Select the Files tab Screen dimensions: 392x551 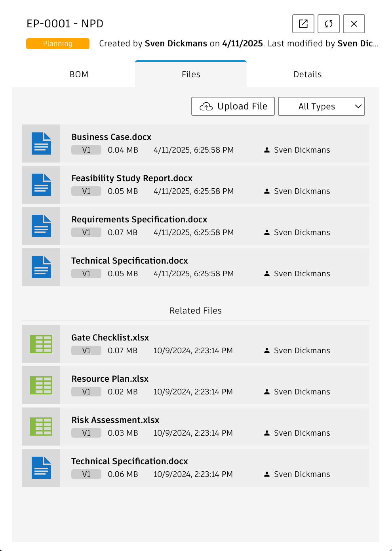click(x=191, y=75)
